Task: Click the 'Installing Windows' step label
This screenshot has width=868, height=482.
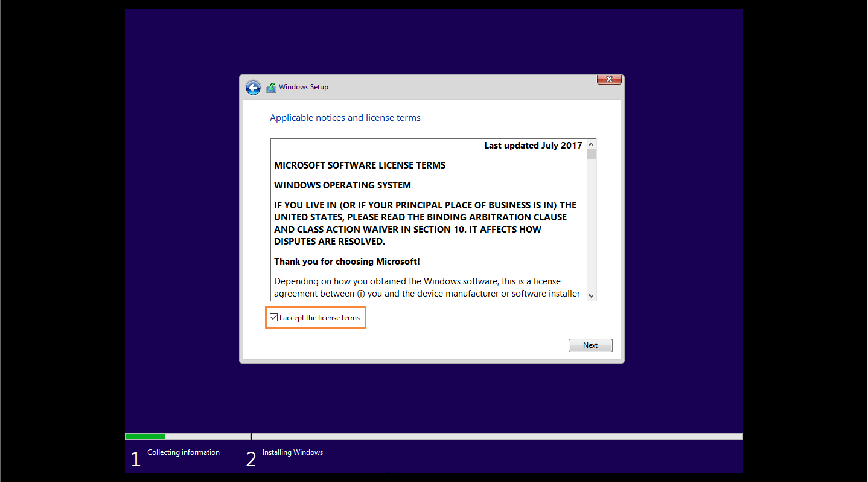Action: [x=293, y=452]
